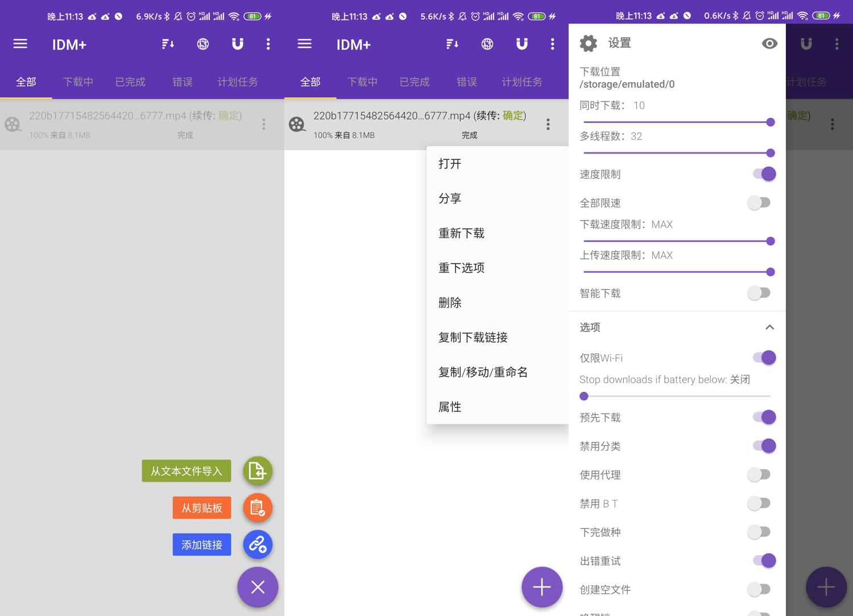Click the eye icon in the settings header
The image size is (853, 616).
coord(769,43)
